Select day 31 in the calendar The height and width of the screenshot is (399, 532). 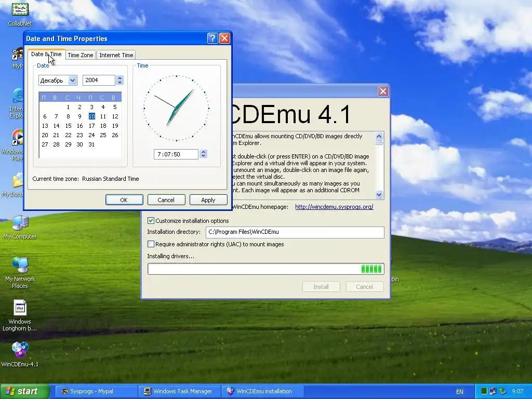[x=91, y=144]
